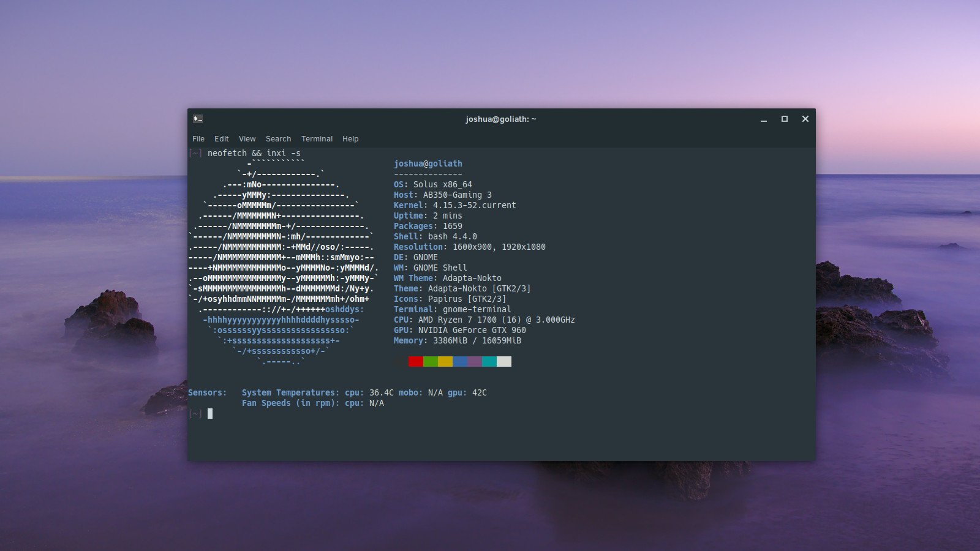Click the "Terminal: gnome-terminal" output line

click(x=453, y=309)
